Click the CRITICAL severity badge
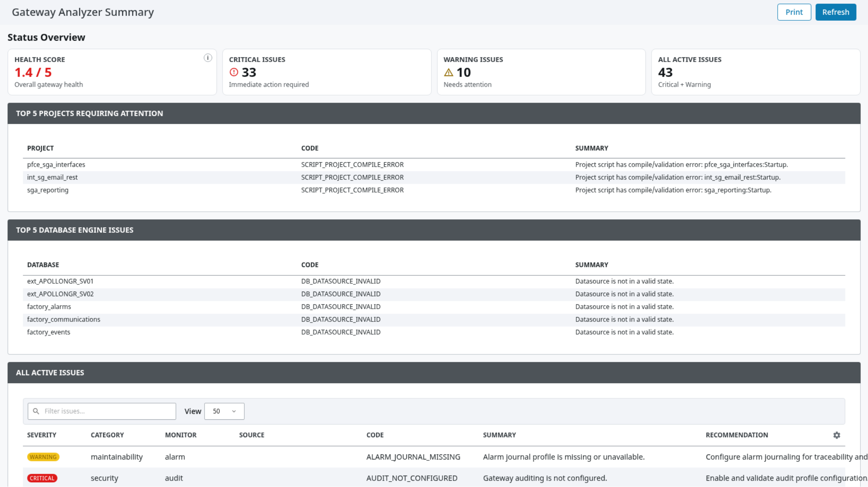 [42, 478]
